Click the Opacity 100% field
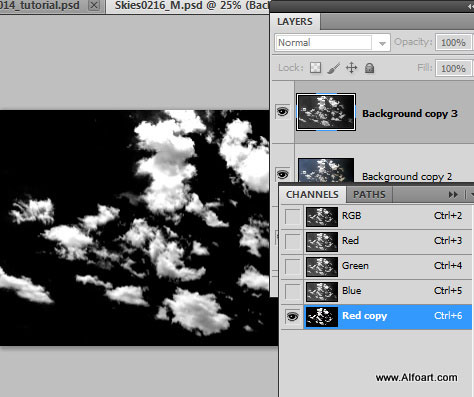 pyautogui.click(x=453, y=43)
